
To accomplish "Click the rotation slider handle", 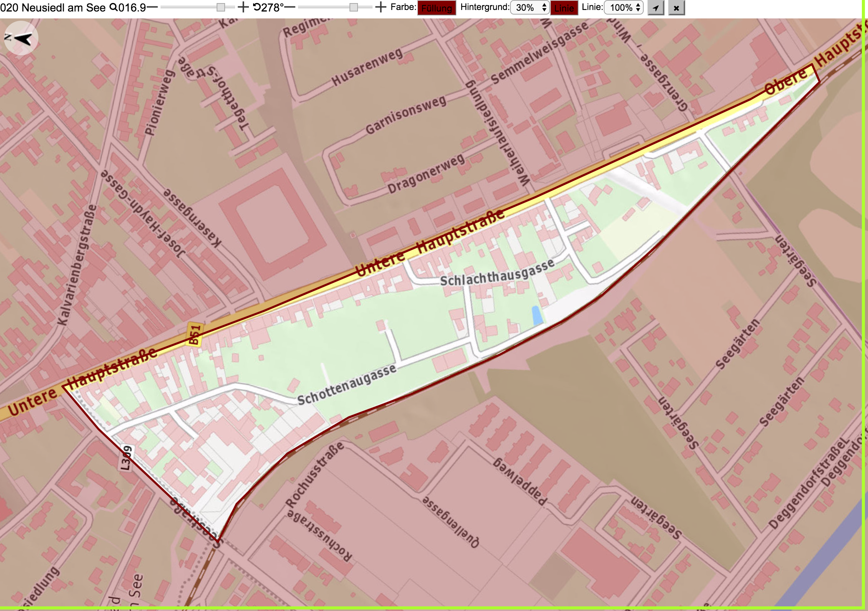I will pyautogui.click(x=354, y=7).
